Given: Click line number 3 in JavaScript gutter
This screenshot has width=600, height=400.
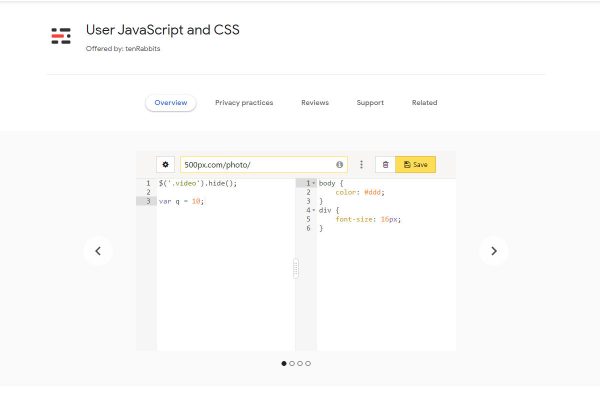Looking at the screenshot, I should [x=148, y=201].
